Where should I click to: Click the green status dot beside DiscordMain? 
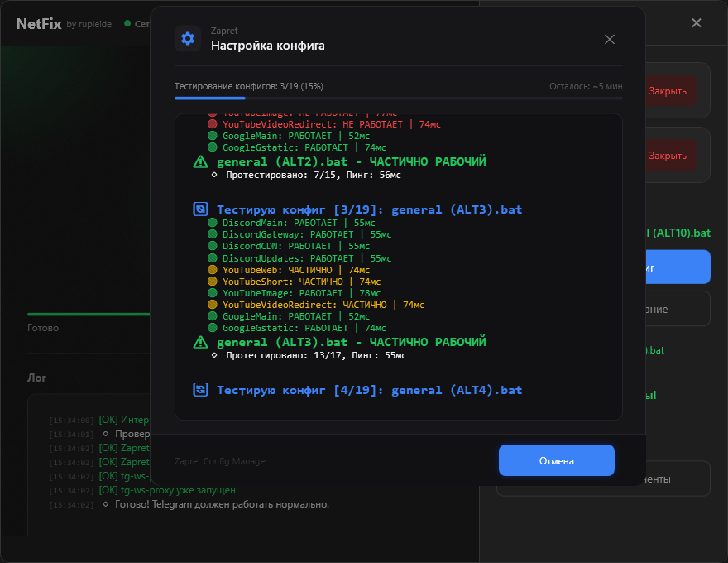pyautogui.click(x=212, y=223)
